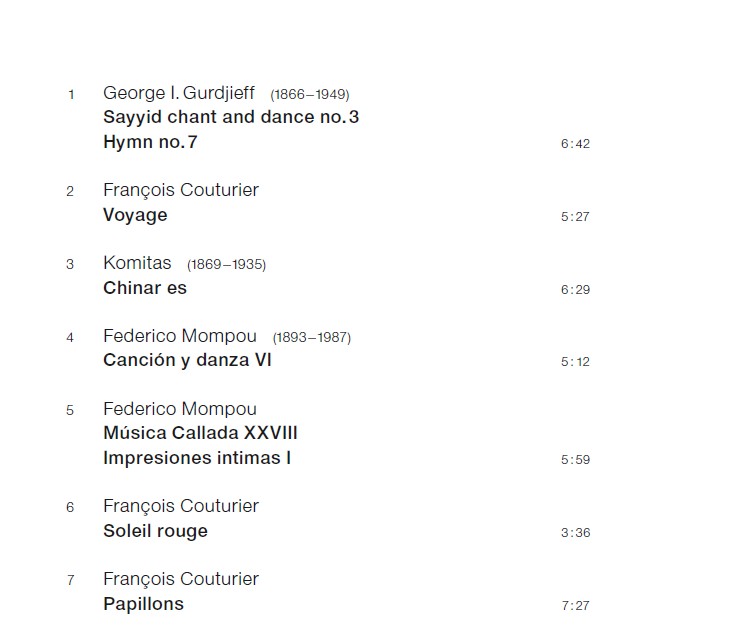Screen dimensions: 744x641
Task: Click Gurdjieff's life dates (1866–1949)
Action: (x=309, y=95)
